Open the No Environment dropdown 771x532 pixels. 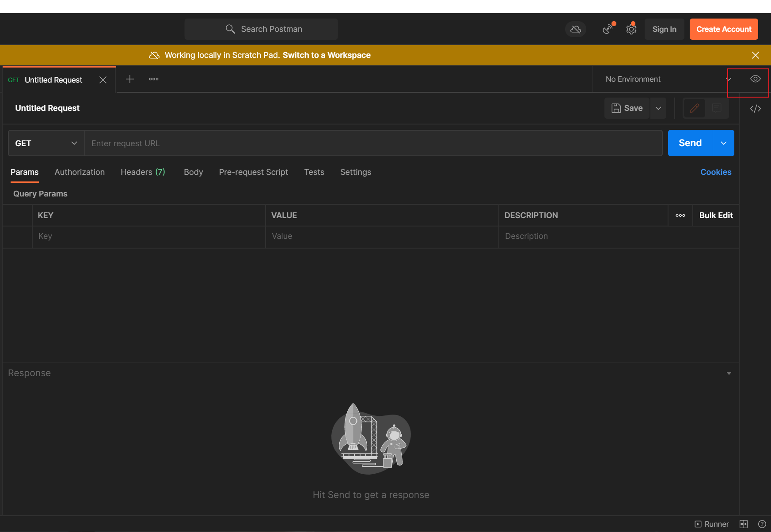click(668, 79)
